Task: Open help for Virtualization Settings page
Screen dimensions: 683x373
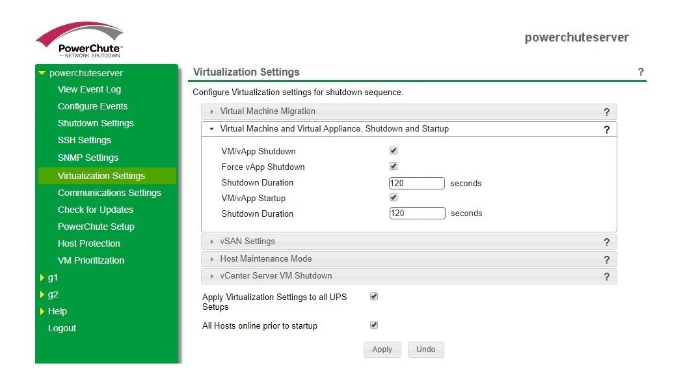Action: pos(640,72)
